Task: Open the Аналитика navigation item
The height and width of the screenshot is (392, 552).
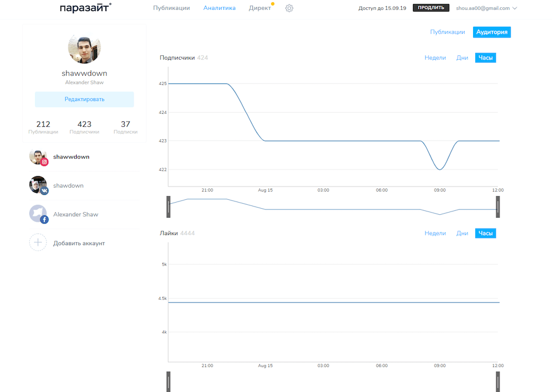Action: 219,8
